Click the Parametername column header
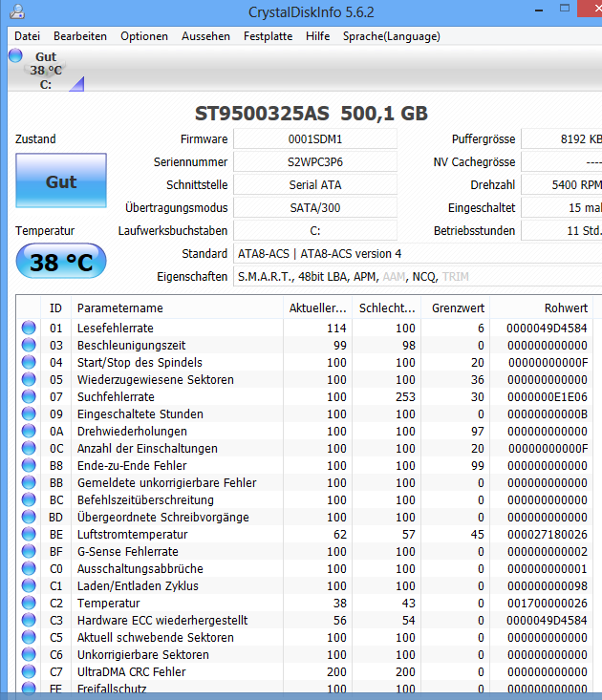The image size is (602, 700). 178,308
